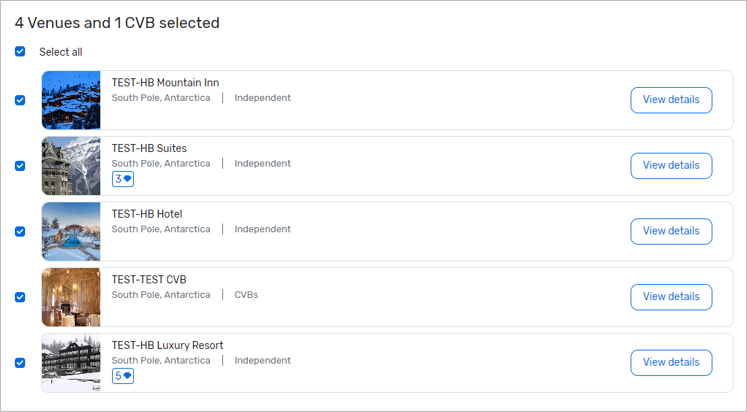This screenshot has width=747, height=412.
Task: Click the TEST-HB Mountain Inn thumbnail image
Action: click(x=71, y=100)
